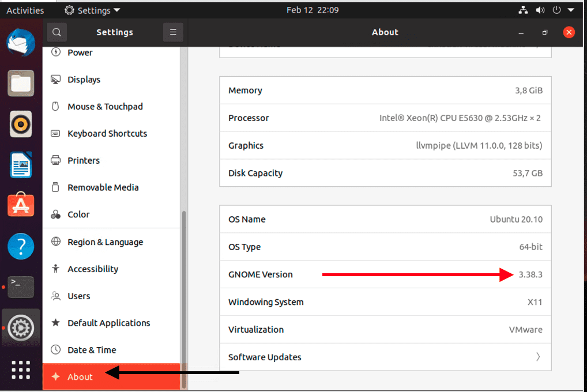Open the Settings hamburger menu

tap(173, 32)
